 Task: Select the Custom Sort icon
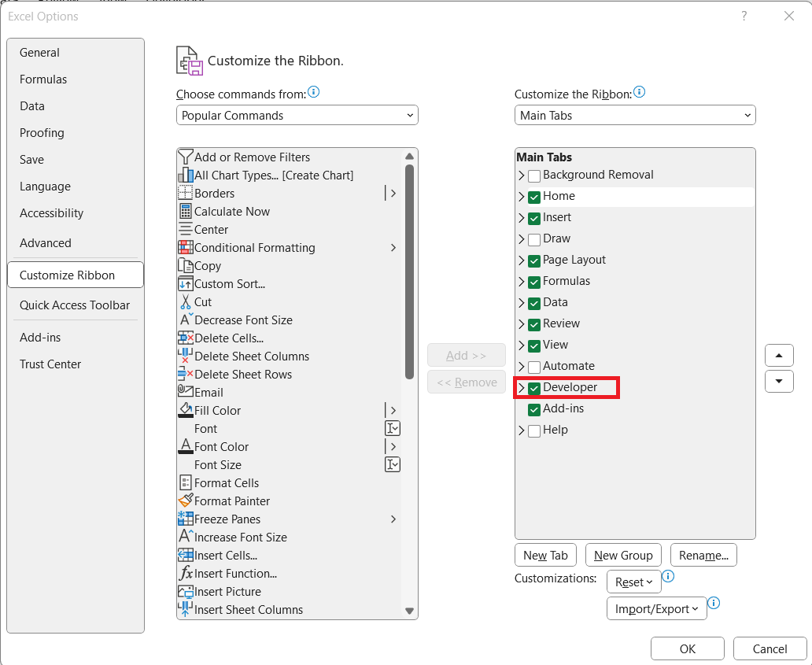(x=186, y=284)
